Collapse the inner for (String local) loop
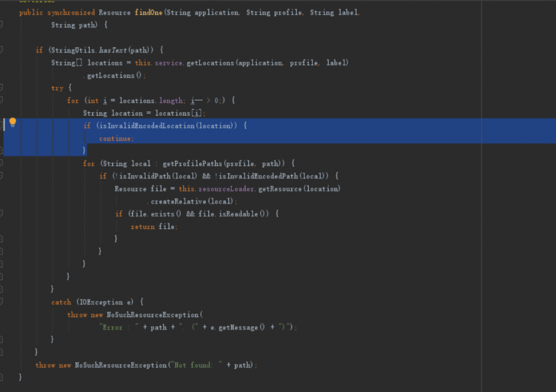The height and width of the screenshot is (392, 556). (2, 163)
